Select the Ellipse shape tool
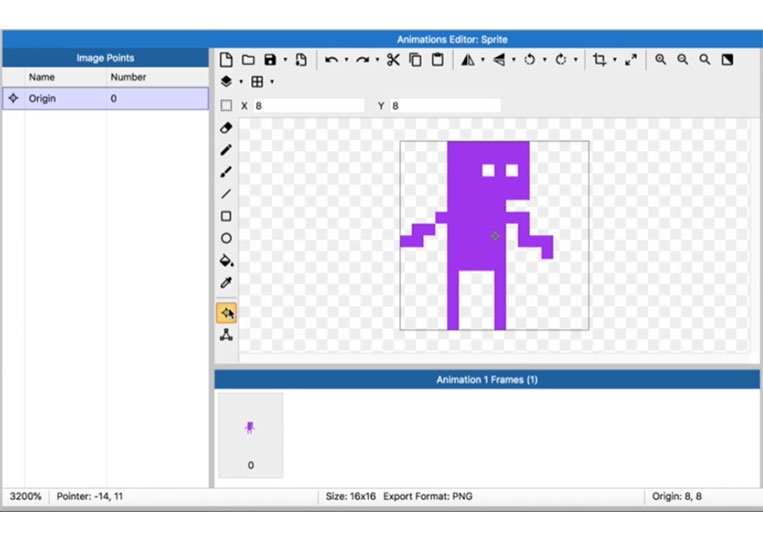Screen dimensions: 763x541 pyautogui.click(x=226, y=238)
